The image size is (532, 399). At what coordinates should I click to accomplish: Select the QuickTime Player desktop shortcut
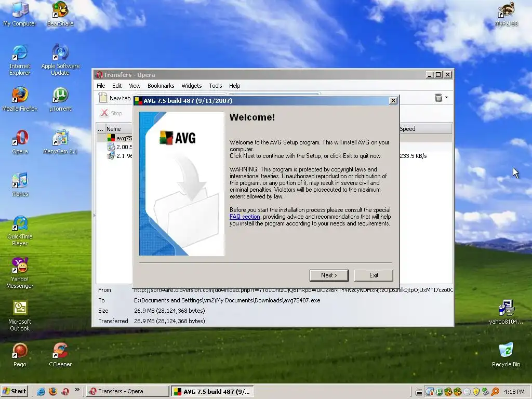pyautogui.click(x=20, y=231)
